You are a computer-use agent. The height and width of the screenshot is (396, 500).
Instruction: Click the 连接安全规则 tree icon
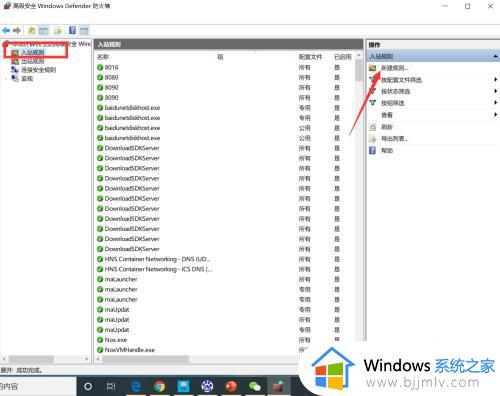coord(15,70)
